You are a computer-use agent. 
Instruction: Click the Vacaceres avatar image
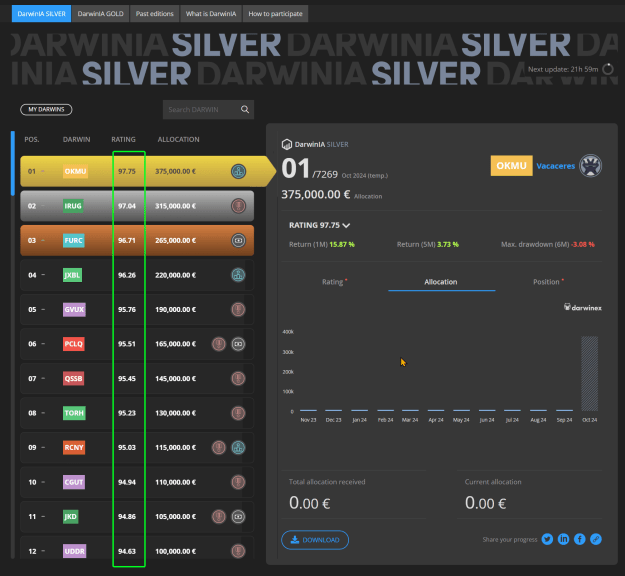coord(590,165)
